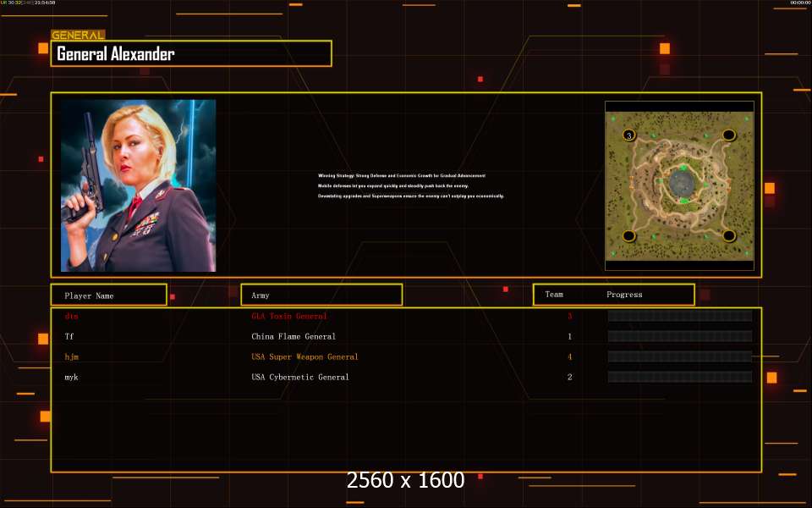This screenshot has height=508, width=812.
Task: Click the 'Winning Strategy' text line
Action: [401, 176]
